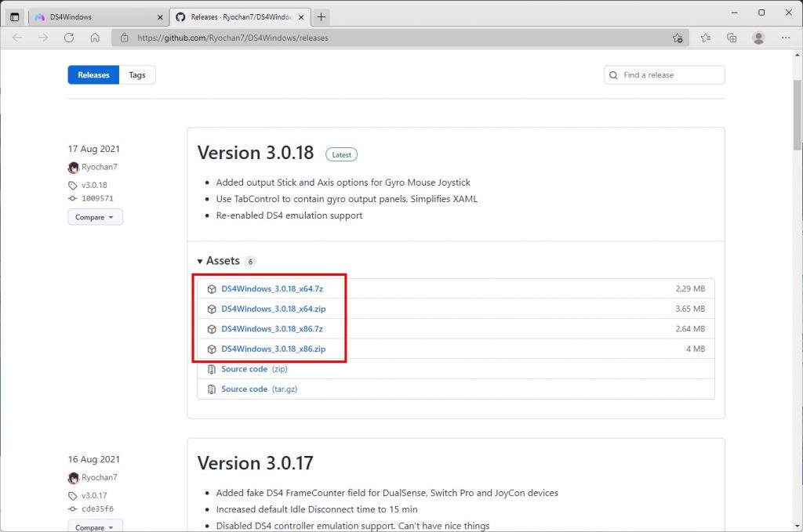Click the address bar URL
803x532 pixels.
pyautogui.click(x=232, y=38)
